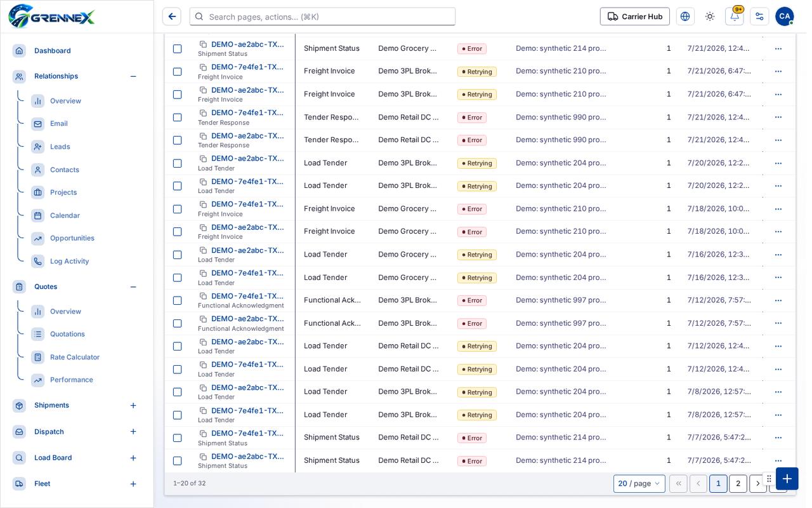Open the DEMO-7e4fe1 Functional Acknowledgment record link
This screenshot has height=508, width=812.
point(247,296)
